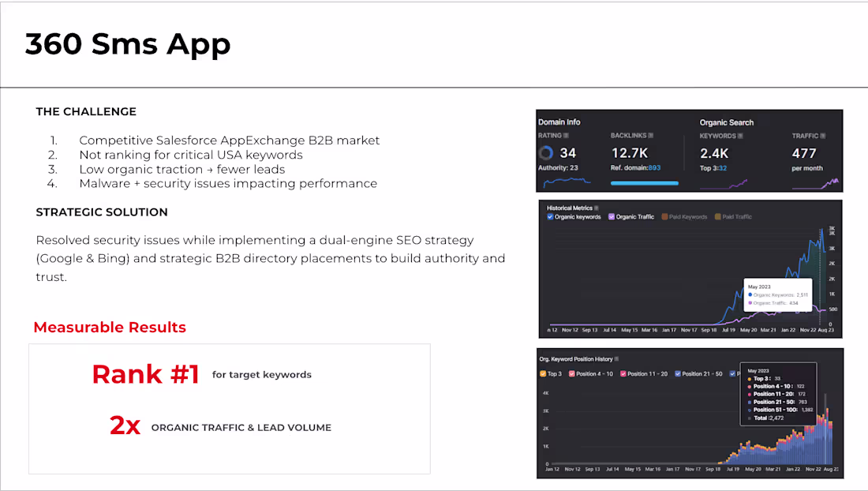This screenshot has height=491, width=868.
Task: Click the red 2x result figure
Action: click(x=125, y=425)
